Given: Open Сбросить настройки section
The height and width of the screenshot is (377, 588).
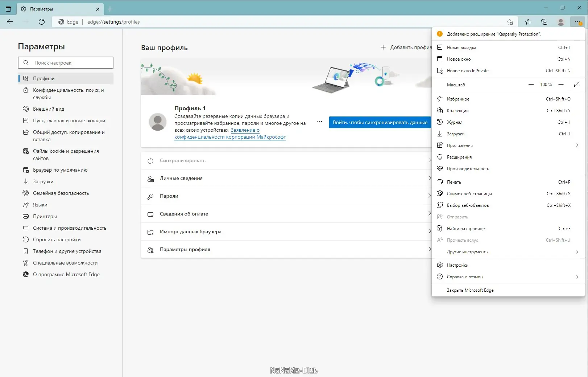Looking at the screenshot, I should (66, 239).
